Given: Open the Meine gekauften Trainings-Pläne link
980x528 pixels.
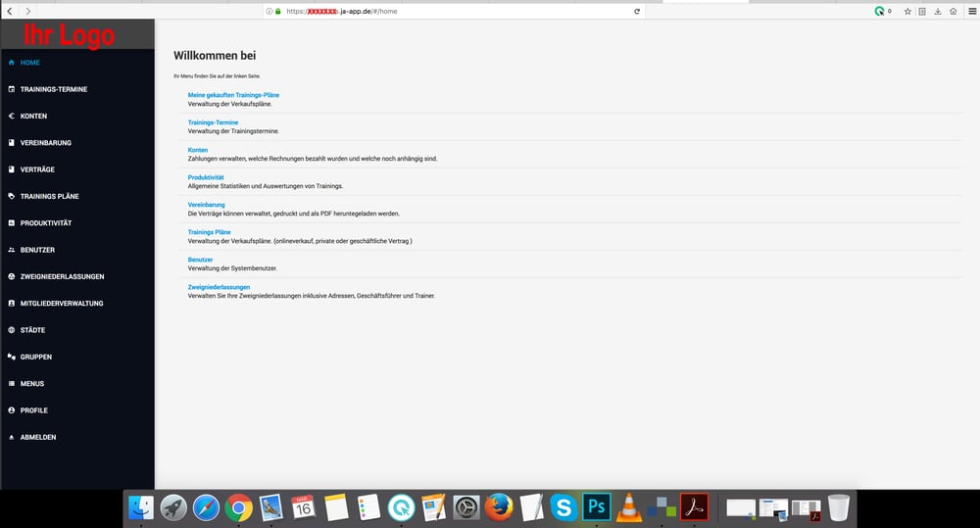Looking at the screenshot, I should (233, 95).
